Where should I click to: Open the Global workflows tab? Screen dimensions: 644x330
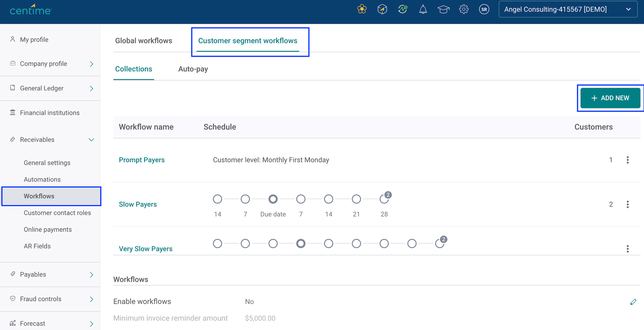(x=144, y=40)
